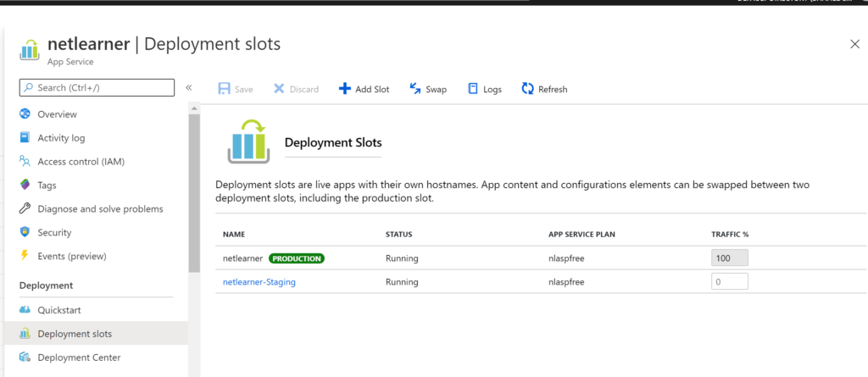Image resolution: width=868 pixels, height=377 pixels.
Task: Focus the Search (Ctrl+/) field
Action: click(97, 87)
